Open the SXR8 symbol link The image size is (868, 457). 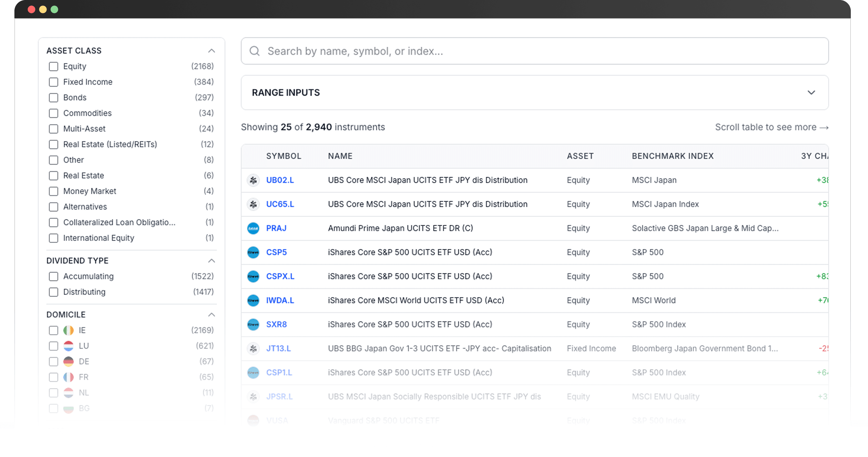click(x=276, y=325)
